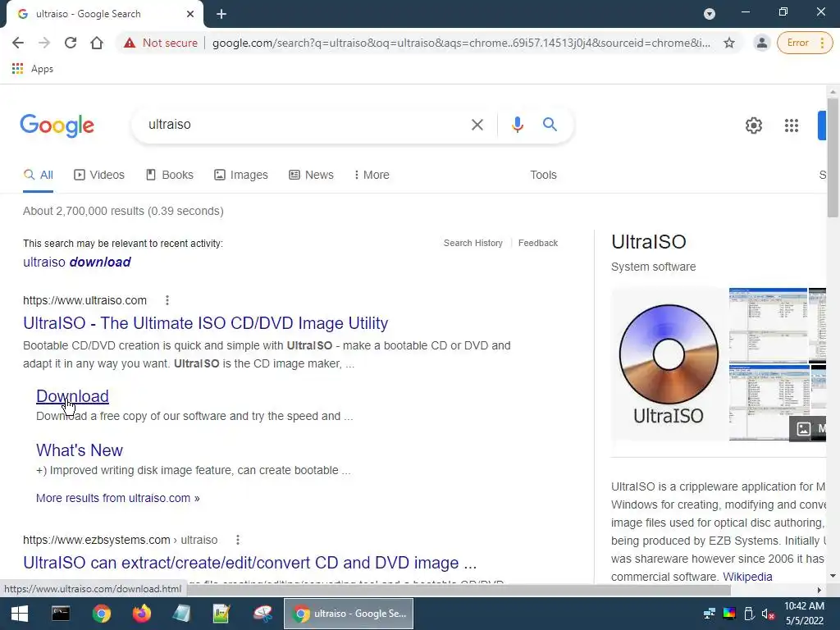Viewport: 840px width, 630px height.
Task: Open the Apps shortcut in bookmarks bar
Action: click(x=32, y=69)
